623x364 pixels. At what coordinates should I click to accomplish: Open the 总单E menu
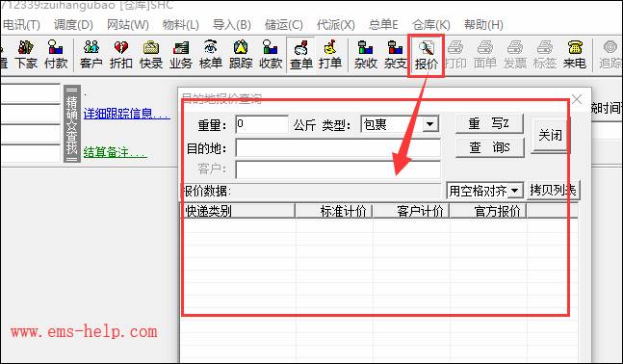click(383, 25)
